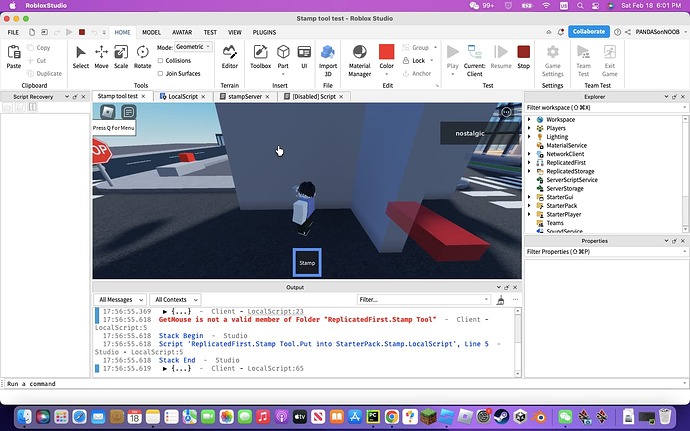Open the UI insert tool
This screenshot has height=431, width=690.
click(304, 57)
